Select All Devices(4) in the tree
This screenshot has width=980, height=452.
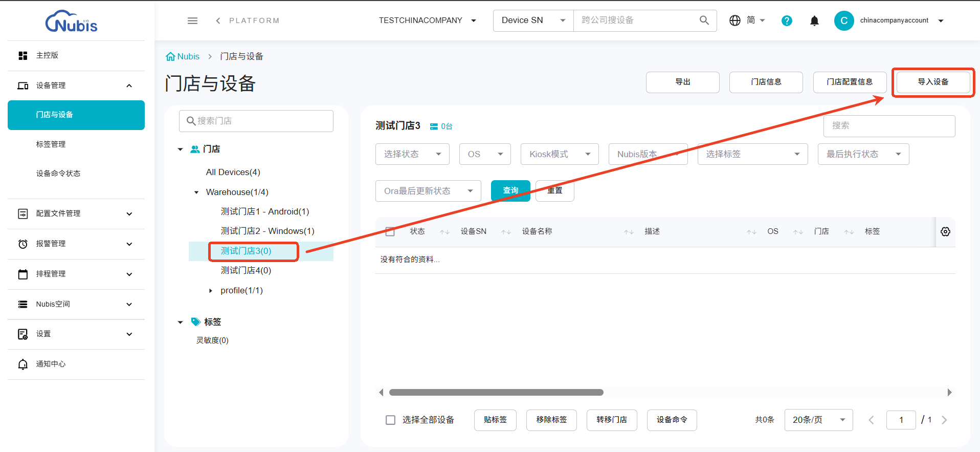233,173
